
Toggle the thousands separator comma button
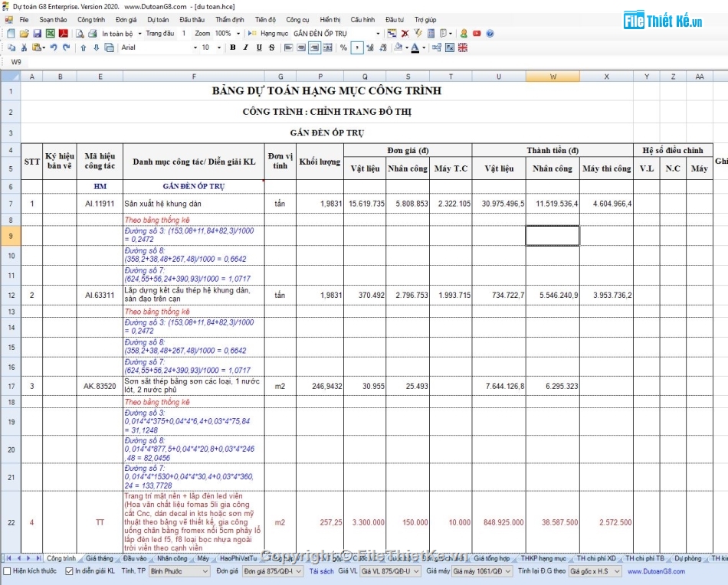(x=356, y=47)
